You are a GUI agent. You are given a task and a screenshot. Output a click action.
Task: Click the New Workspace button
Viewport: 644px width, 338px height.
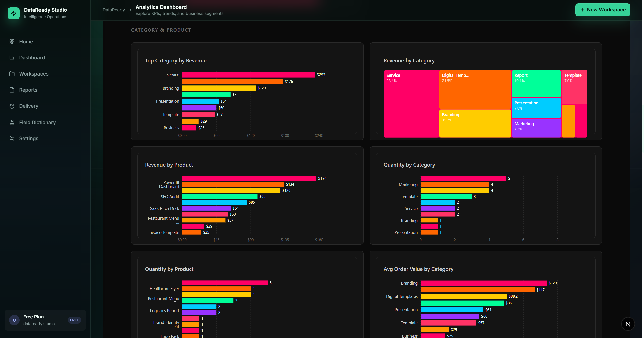point(603,10)
